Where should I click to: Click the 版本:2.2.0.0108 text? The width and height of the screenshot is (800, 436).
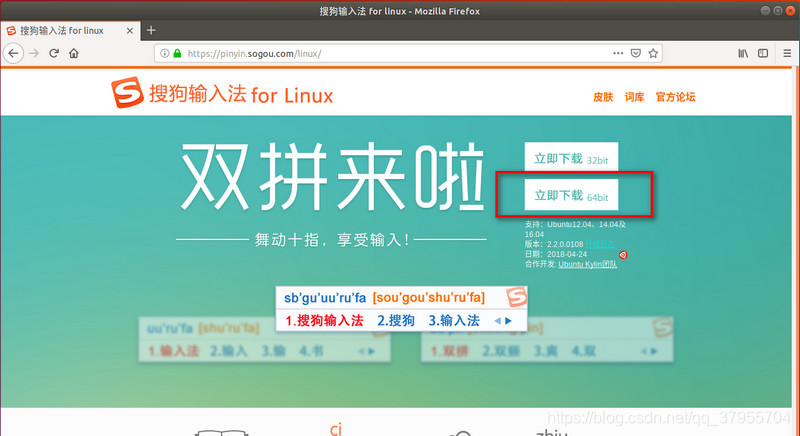point(554,244)
